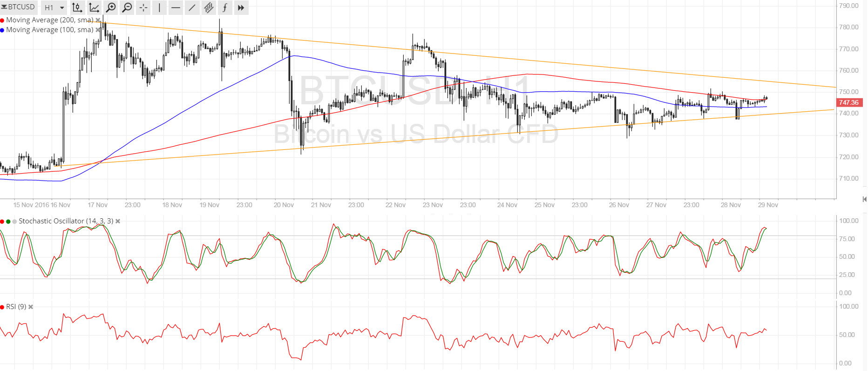Viewport: 868px width, 371px height.
Task: Click the 790.00 price axis label
Action: [x=848, y=6]
